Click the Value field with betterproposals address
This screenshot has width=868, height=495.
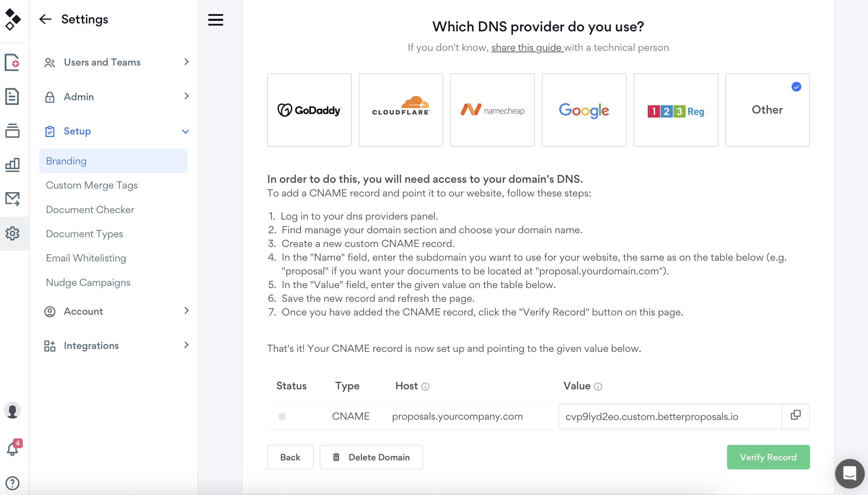(x=670, y=417)
